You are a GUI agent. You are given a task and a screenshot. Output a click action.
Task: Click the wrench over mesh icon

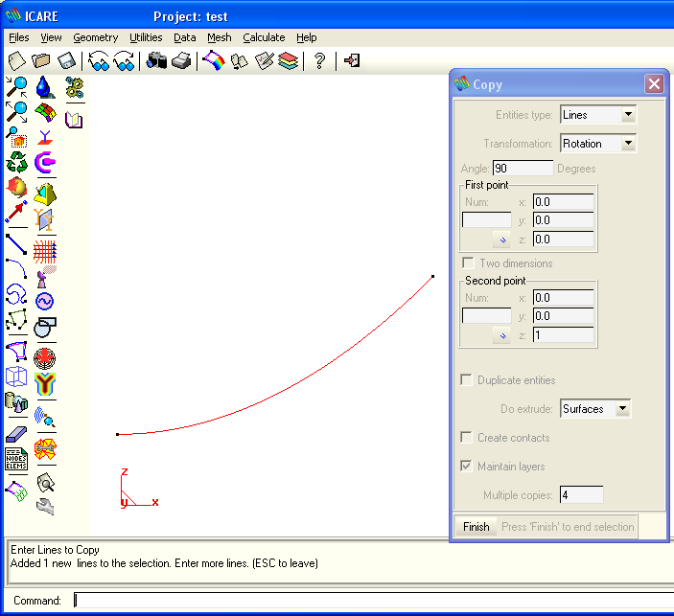click(45, 449)
